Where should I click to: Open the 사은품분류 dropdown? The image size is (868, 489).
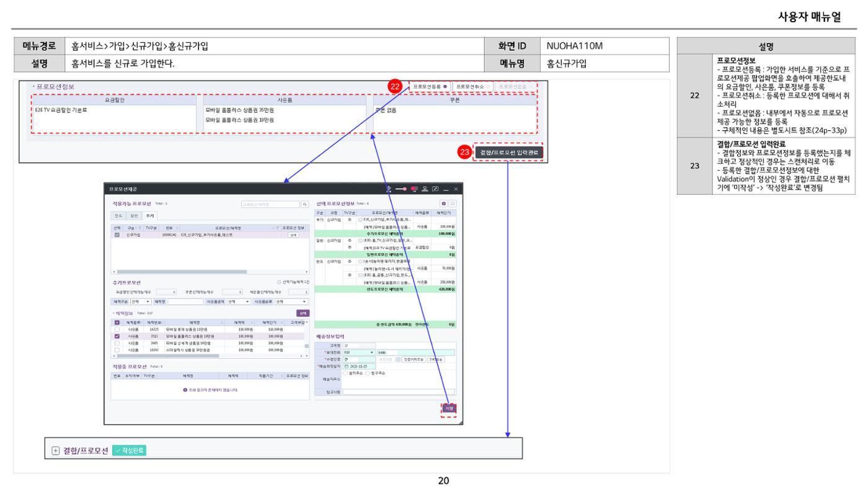coord(291,301)
